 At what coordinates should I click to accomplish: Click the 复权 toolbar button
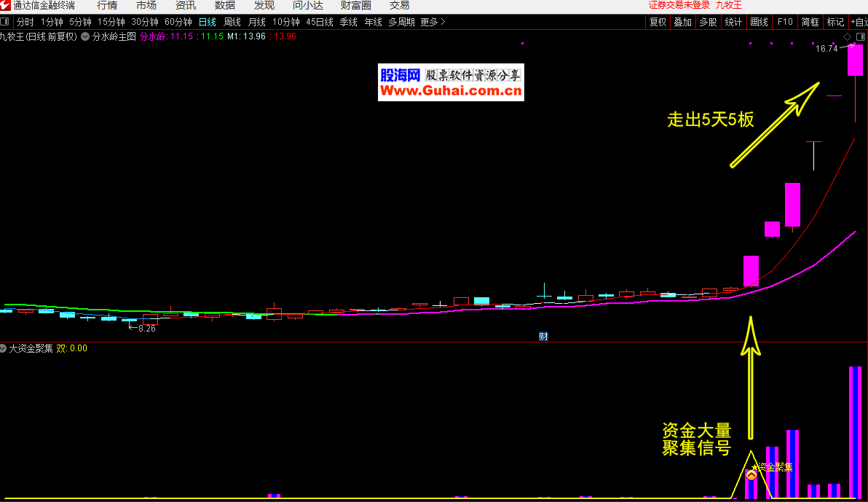coord(658,22)
